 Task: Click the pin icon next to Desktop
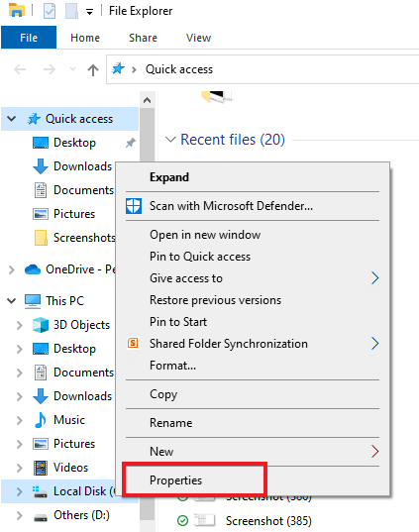(131, 143)
